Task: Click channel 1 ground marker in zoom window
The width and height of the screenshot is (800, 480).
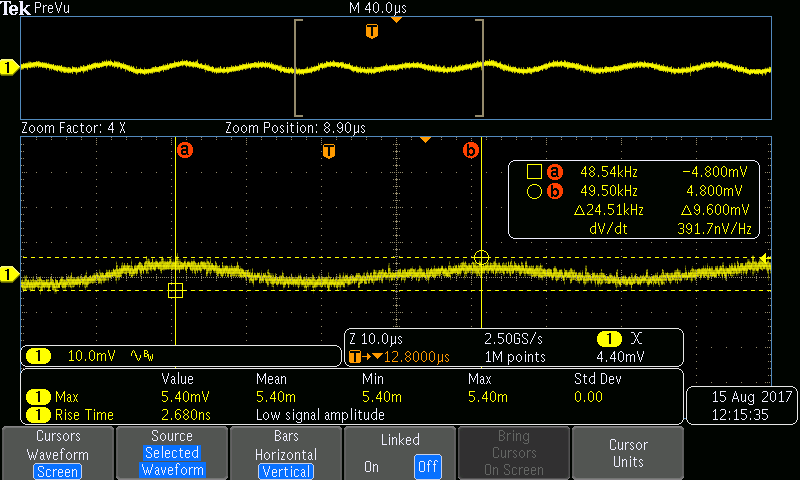Action: (x=9, y=274)
